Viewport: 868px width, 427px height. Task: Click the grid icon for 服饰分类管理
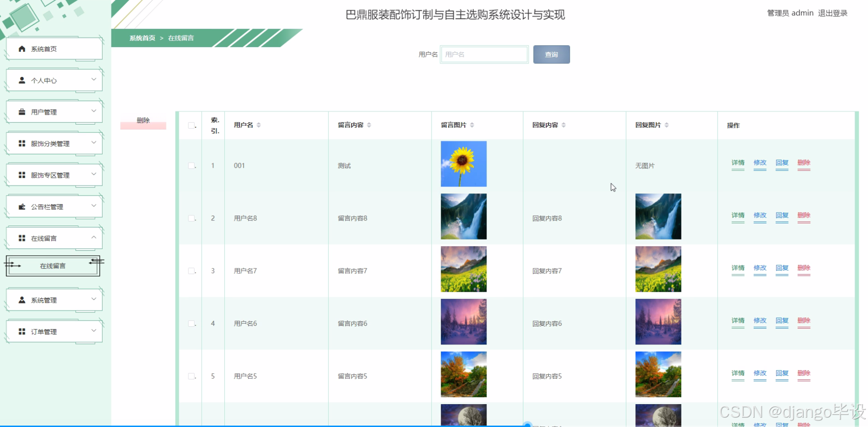pyautogui.click(x=22, y=144)
